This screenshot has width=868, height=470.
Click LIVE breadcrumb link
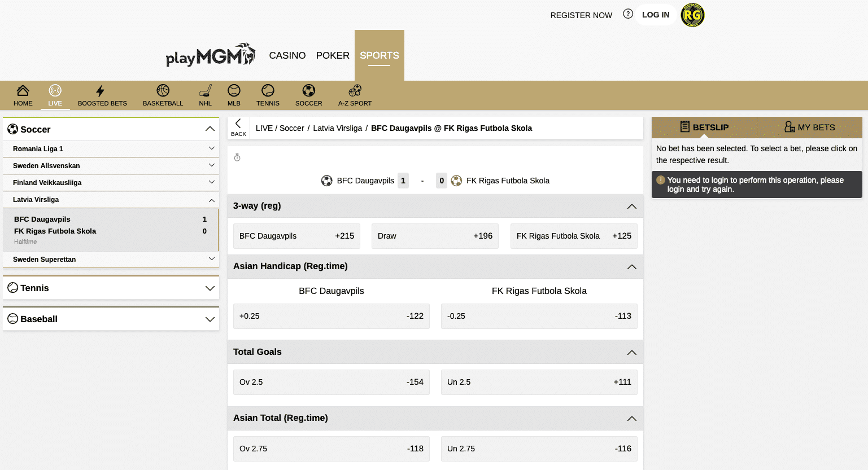(x=264, y=128)
